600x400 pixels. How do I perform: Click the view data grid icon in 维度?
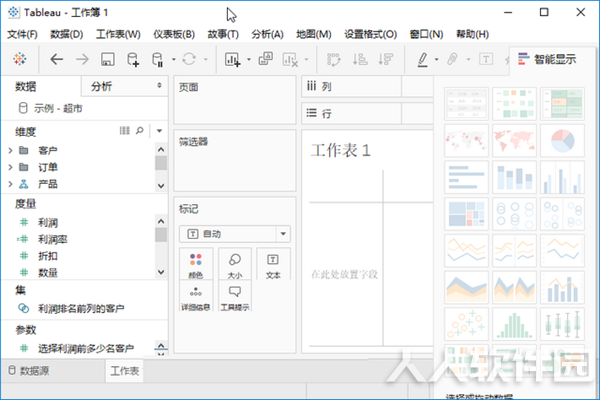tap(124, 131)
